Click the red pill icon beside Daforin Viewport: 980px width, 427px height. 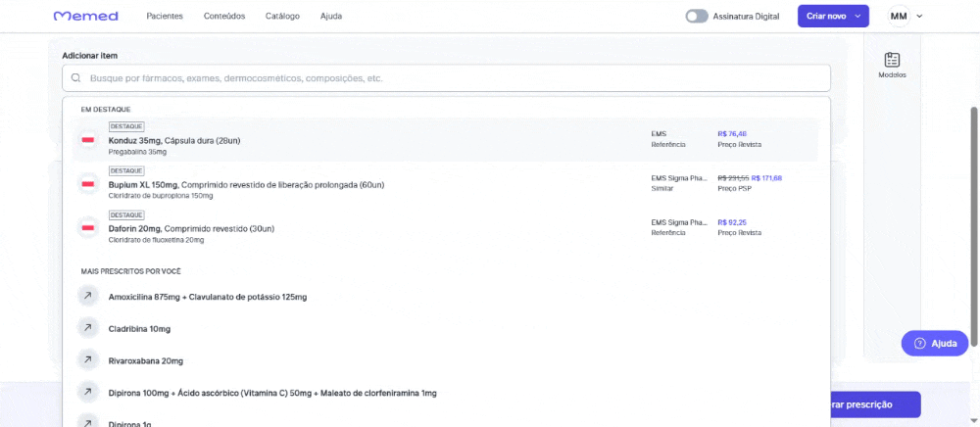pyautogui.click(x=88, y=228)
